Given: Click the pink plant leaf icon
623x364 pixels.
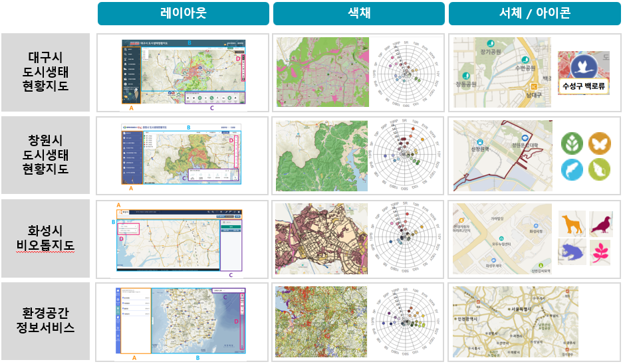Looking at the screenshot, I should (600, 252).
